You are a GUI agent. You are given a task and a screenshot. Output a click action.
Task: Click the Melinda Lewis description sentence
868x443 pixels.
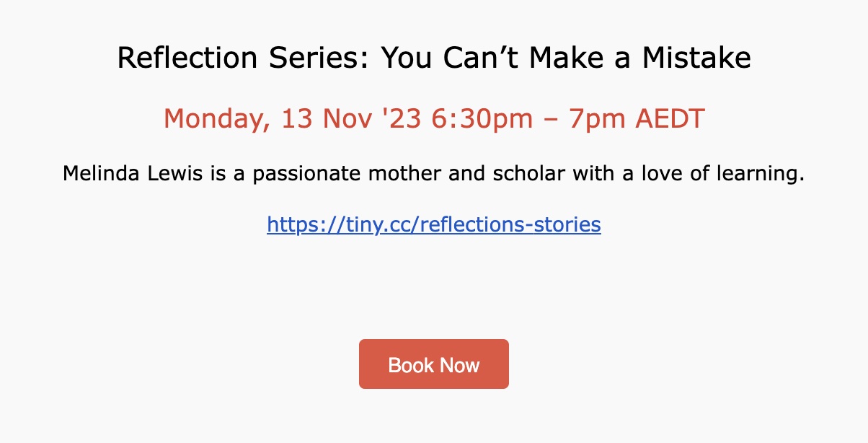[433, 174]
